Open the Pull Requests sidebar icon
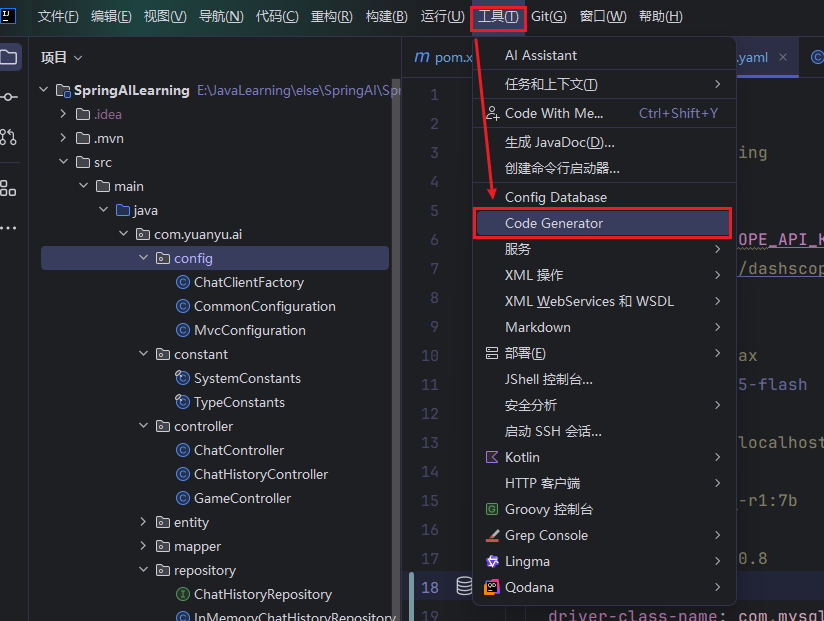The width and height of the screenshot is (824, 621). 9,136
